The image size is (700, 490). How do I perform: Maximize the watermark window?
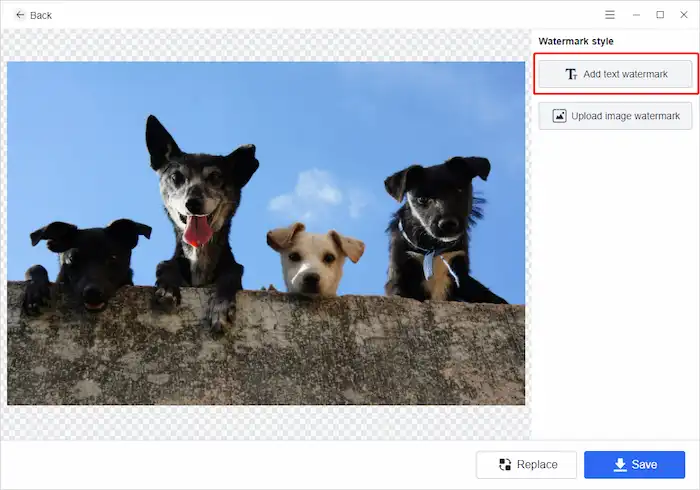pos(660,15)
